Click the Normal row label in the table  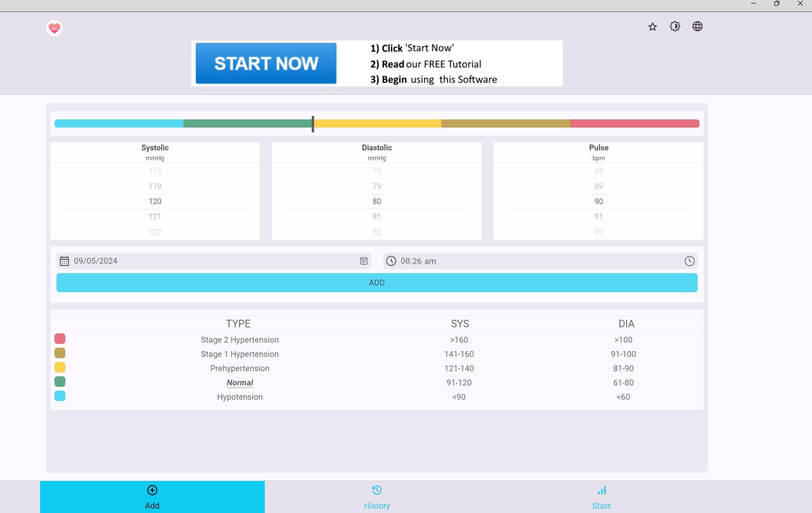point(240,382)
